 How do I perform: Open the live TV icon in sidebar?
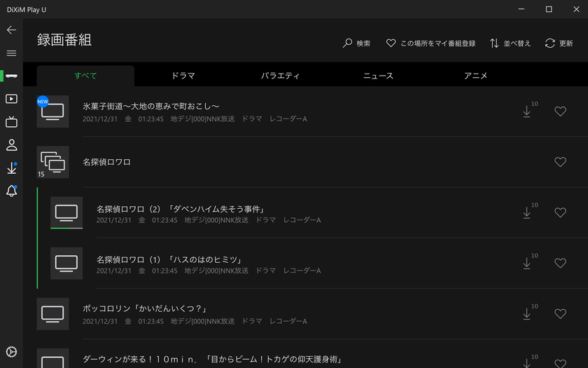11,122
